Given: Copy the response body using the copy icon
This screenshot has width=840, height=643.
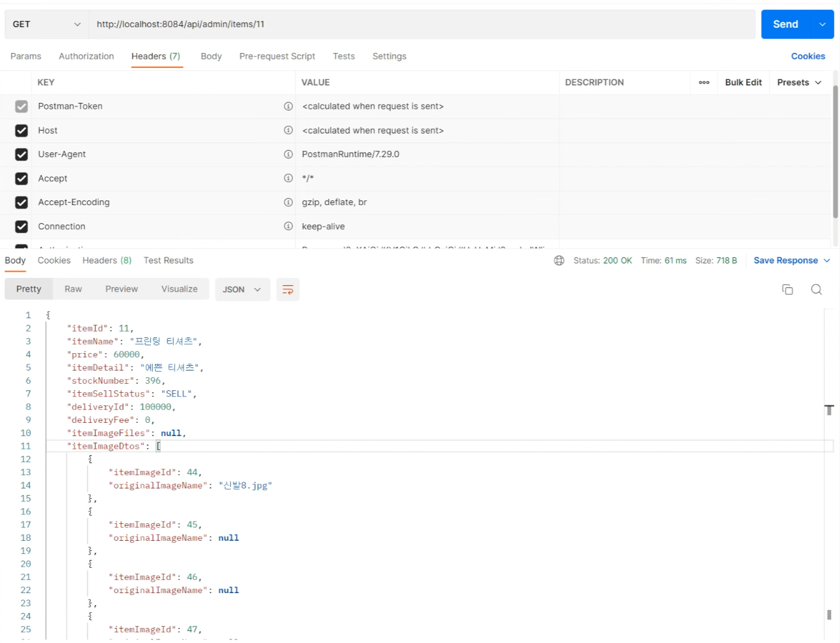Looking at the screenshot, I should click(787, 289).
